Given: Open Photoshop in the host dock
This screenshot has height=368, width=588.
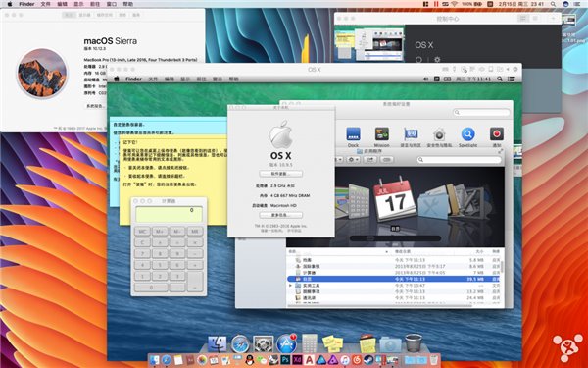Looking at the screenshot, I should 285,360.
